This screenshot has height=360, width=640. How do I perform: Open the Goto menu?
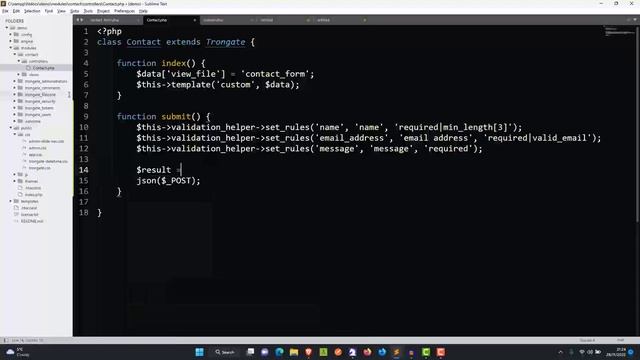(x=75, y=11)
